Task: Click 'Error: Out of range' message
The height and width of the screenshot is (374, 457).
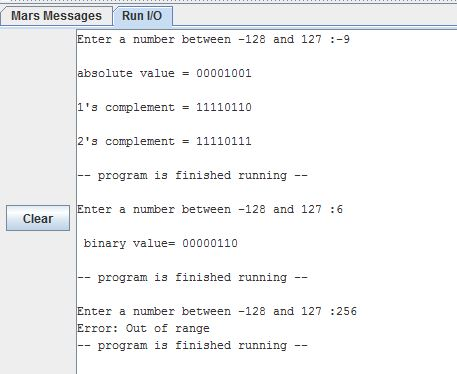Action: [143, 328]
